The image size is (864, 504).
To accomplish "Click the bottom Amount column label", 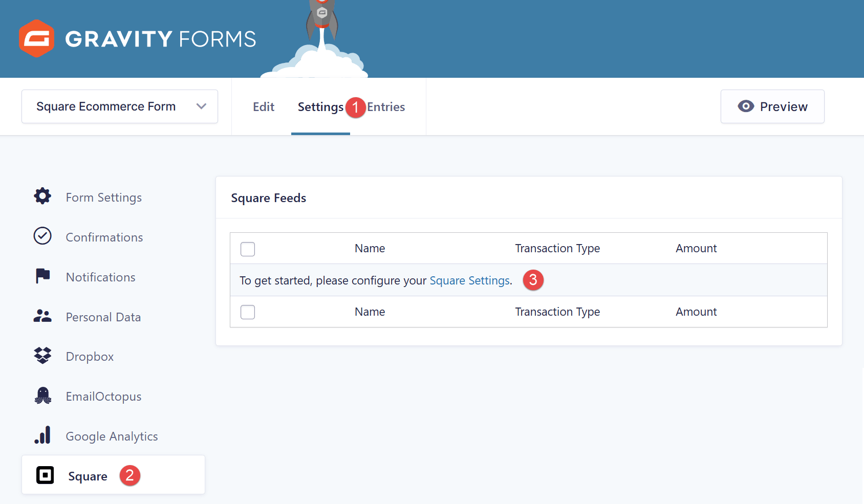I will (x=696, y=312).
